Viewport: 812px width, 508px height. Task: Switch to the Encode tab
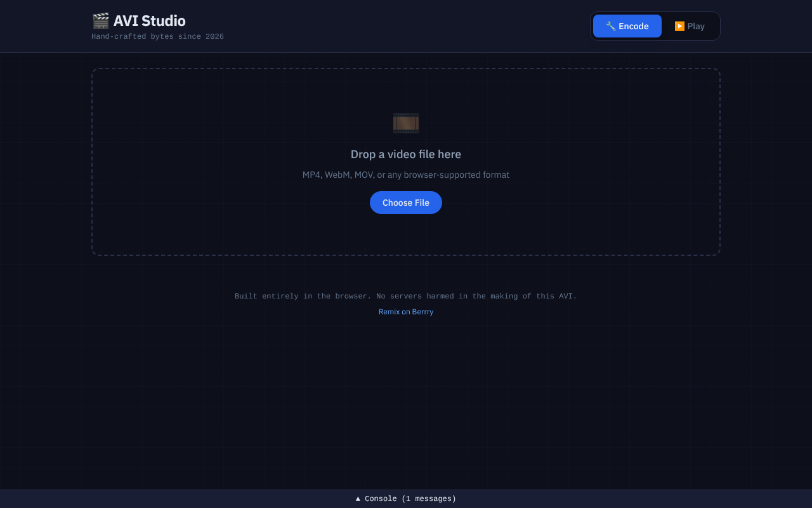pyautogui.click(x=627, y=26)
